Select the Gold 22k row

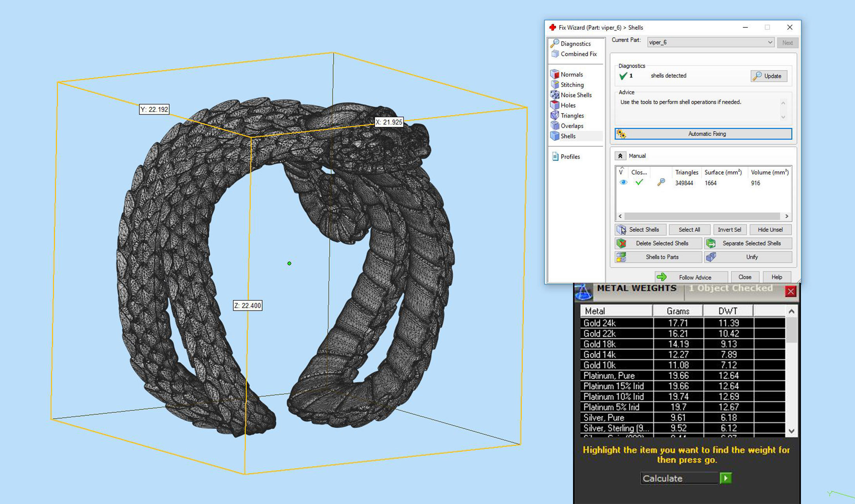click(682, 334)
